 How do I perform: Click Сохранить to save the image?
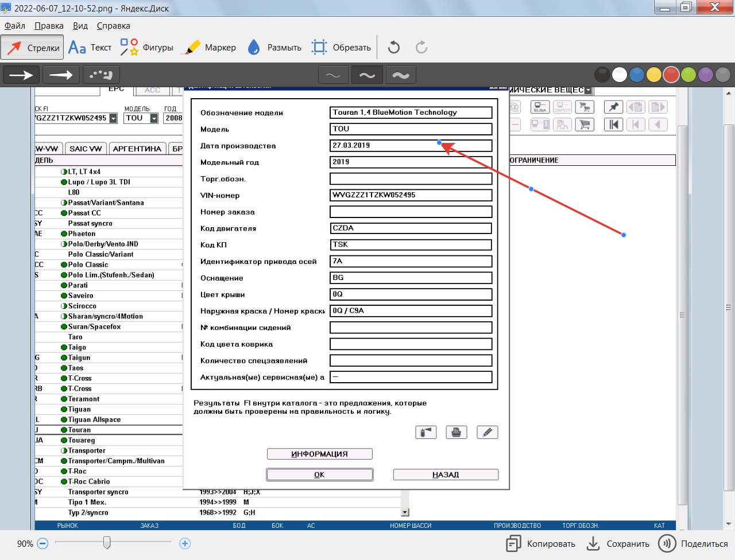click(x=618, y=543)
